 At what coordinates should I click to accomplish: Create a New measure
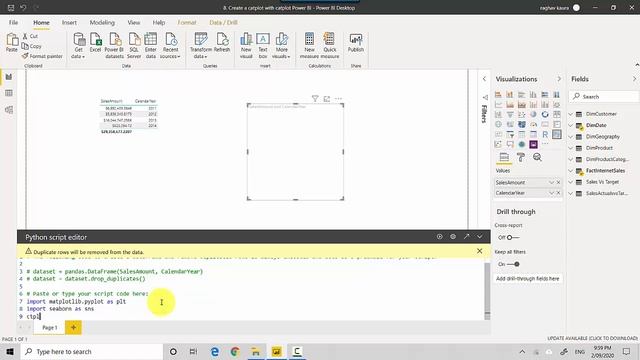tap(309, 45)
